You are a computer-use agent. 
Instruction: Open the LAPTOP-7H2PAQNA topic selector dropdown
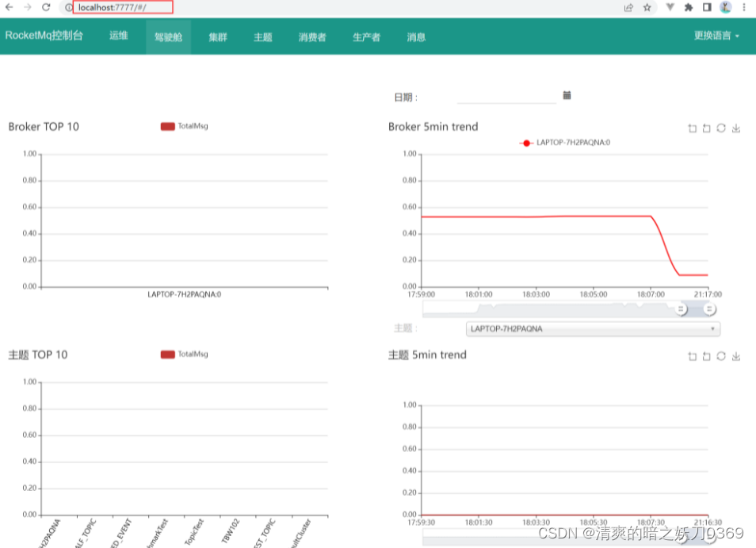point(592,328)
